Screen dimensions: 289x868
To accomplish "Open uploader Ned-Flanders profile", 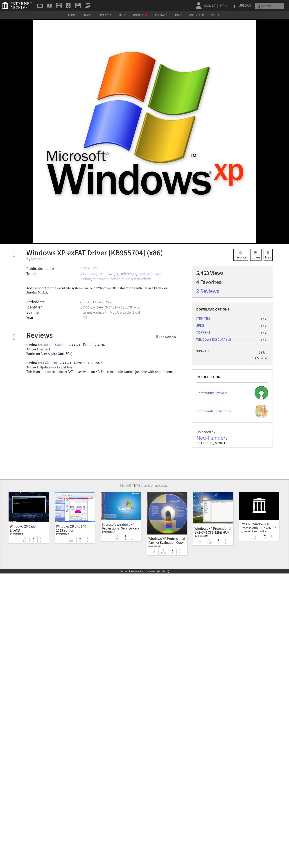I will tap(212, 438).
